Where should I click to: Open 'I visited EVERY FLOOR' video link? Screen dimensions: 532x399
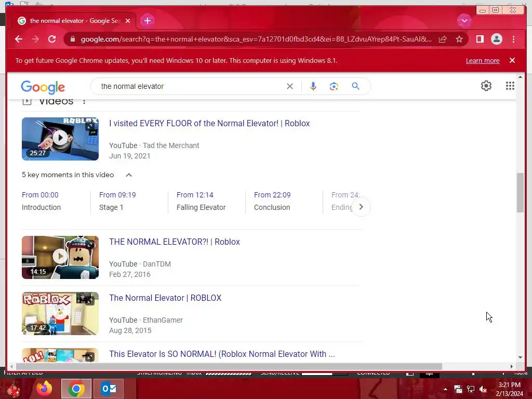(x=209, y=123)
